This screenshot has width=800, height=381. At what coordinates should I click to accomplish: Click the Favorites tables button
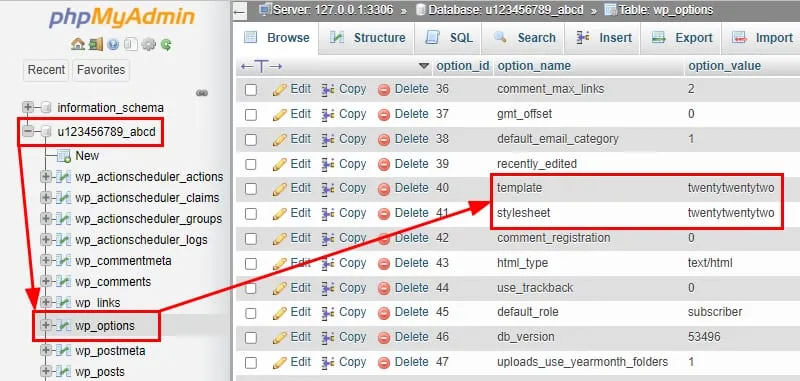click(x=101, y=70)
